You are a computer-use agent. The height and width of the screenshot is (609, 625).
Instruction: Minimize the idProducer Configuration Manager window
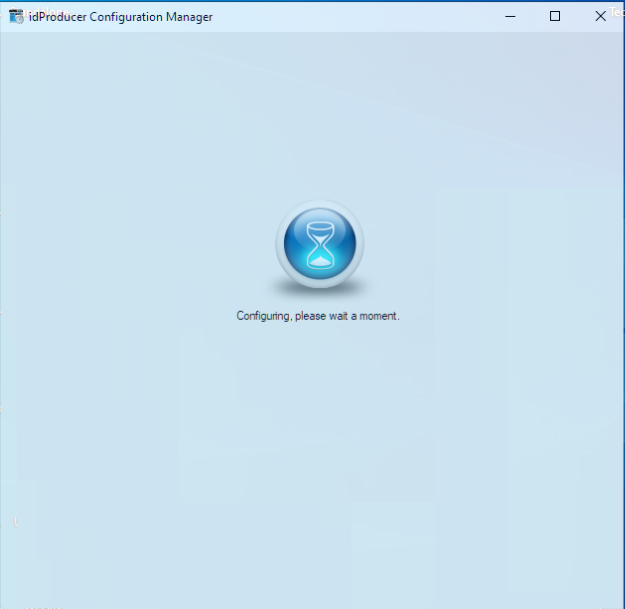(x=510, y=16)
